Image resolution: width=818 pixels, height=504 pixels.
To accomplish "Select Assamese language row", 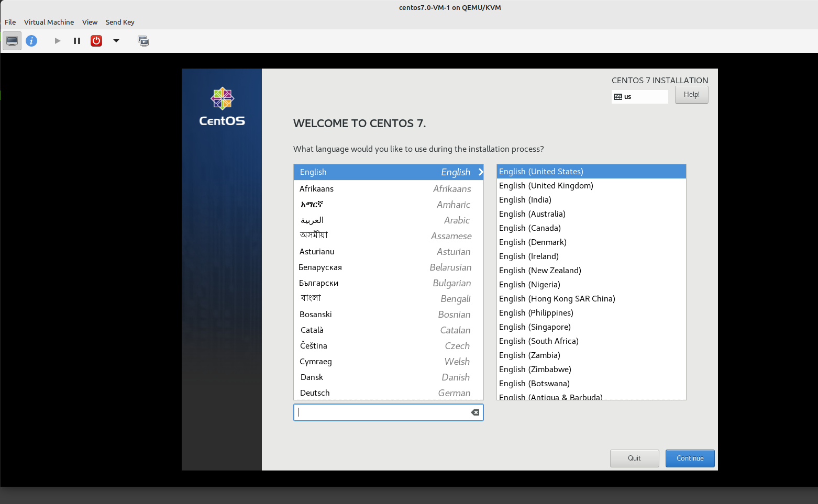I will coord(389,236).
